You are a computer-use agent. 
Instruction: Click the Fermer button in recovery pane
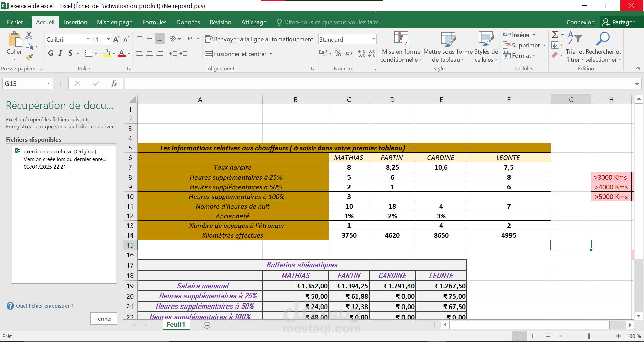pyautogui.click(x=104, y=319)
